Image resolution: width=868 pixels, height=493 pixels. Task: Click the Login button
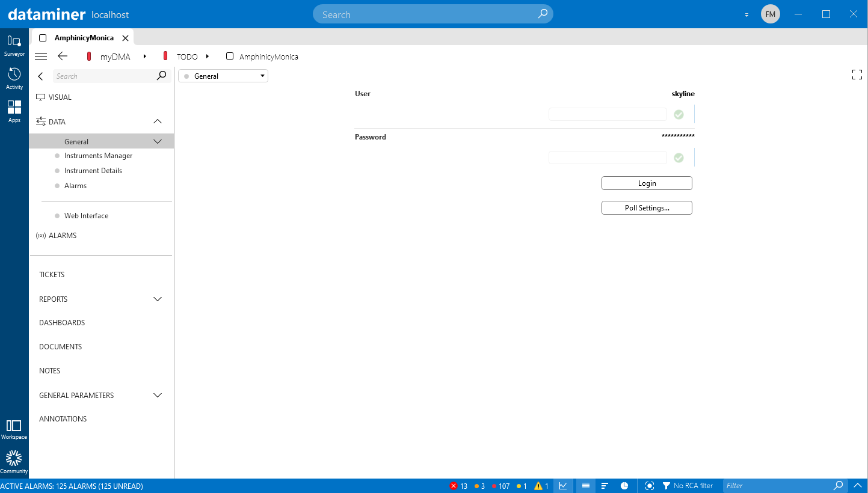647,183
